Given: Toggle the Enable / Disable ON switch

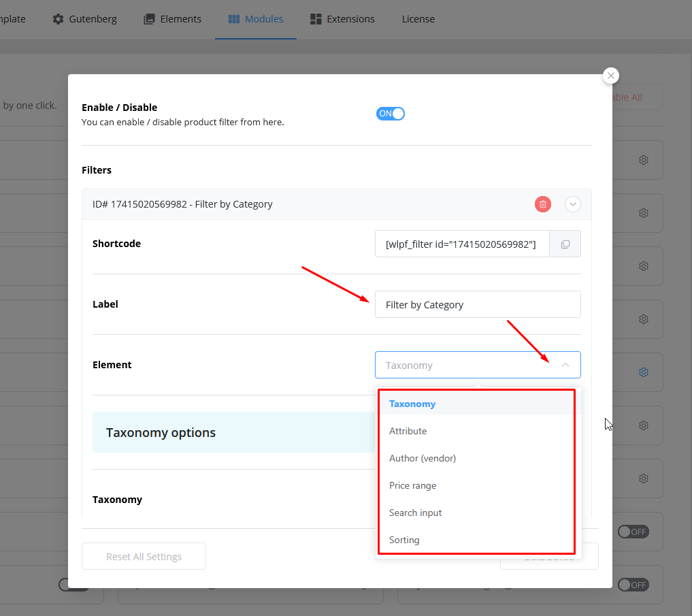Looking at the screenshot, I should coord(391,114).
